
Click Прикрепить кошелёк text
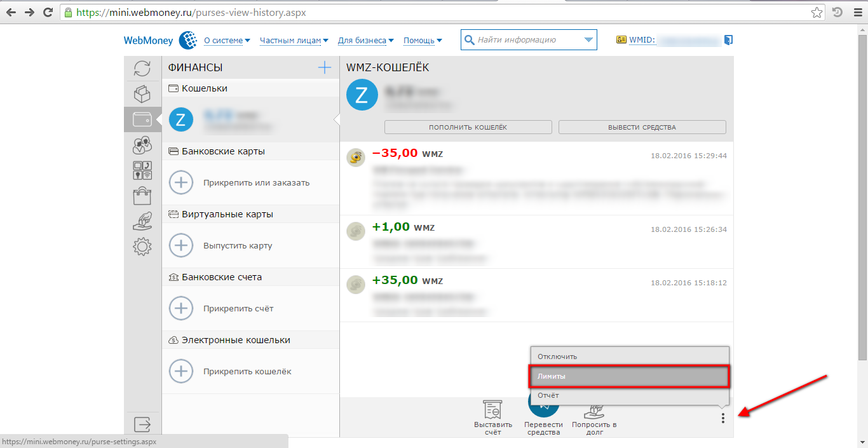[x=247, y=371]
